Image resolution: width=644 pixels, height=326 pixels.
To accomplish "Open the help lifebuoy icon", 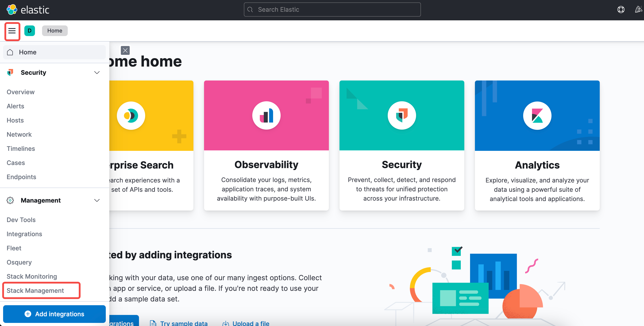I will (621, 10).
